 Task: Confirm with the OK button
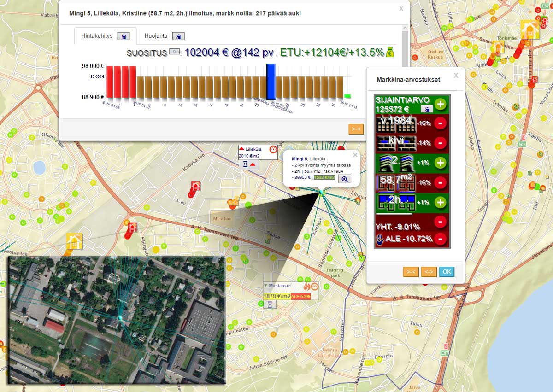point(447,272)
